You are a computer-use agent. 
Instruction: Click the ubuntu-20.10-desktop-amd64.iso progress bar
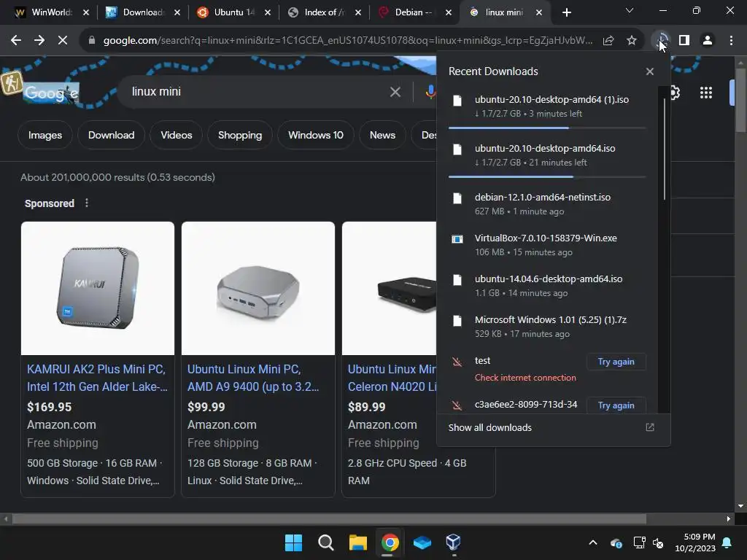pos(547,176)
